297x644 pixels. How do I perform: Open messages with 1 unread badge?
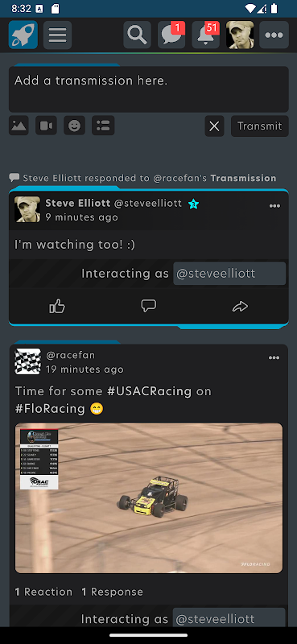point(171,35)
